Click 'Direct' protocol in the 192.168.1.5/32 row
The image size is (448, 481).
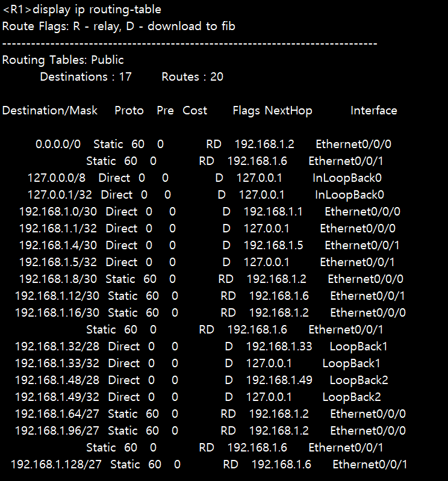(122, 262)
